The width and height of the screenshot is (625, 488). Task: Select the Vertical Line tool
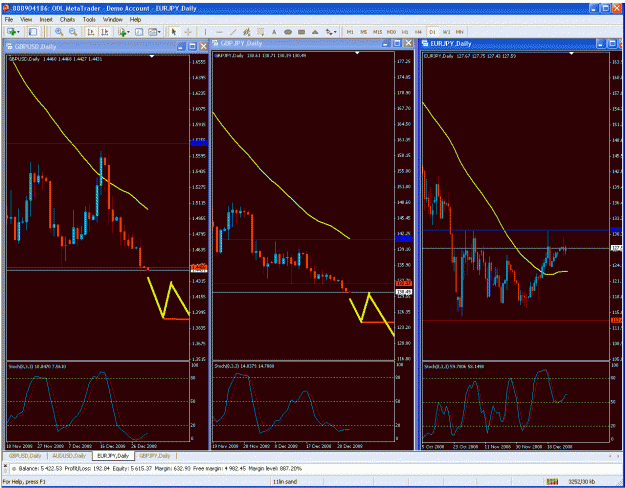point(206,32)
